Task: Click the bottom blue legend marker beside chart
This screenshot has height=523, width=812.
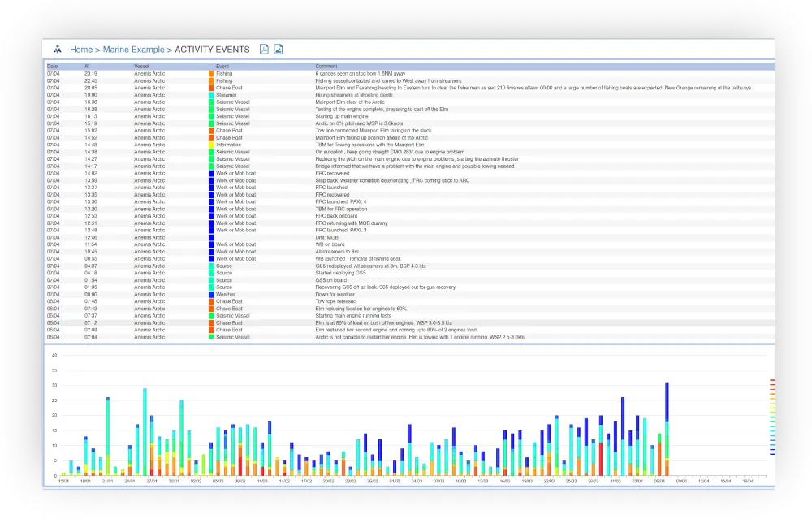Action: pos(772,454)
